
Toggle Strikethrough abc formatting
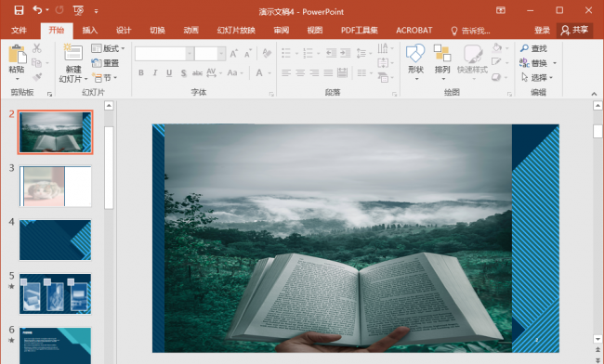click(x=197, y=72)
